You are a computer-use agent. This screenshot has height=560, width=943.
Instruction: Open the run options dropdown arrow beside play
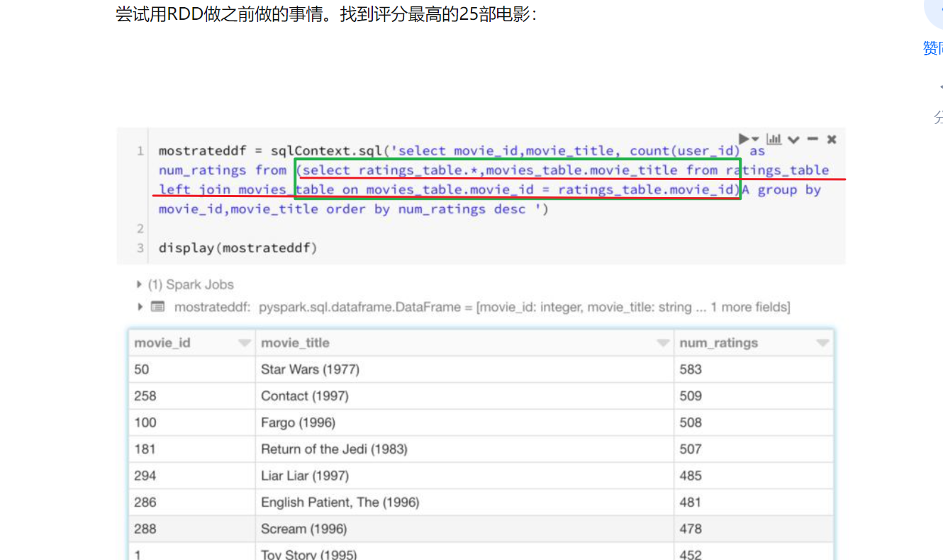tap(755, 140)
